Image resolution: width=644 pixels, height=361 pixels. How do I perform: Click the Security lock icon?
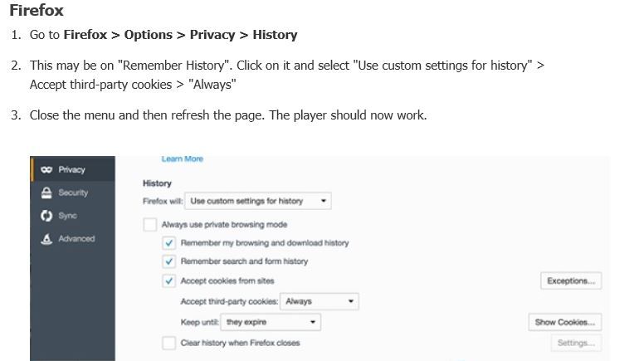(x=46, y=193)
